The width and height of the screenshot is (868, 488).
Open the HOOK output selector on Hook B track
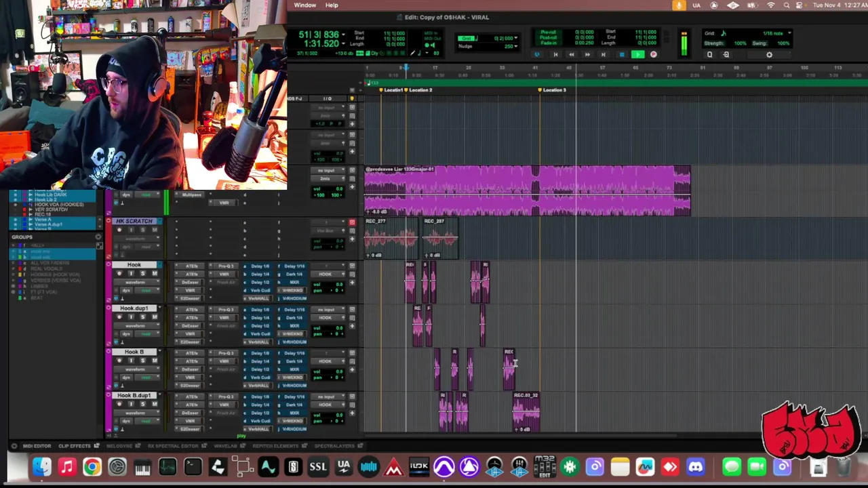327,361
